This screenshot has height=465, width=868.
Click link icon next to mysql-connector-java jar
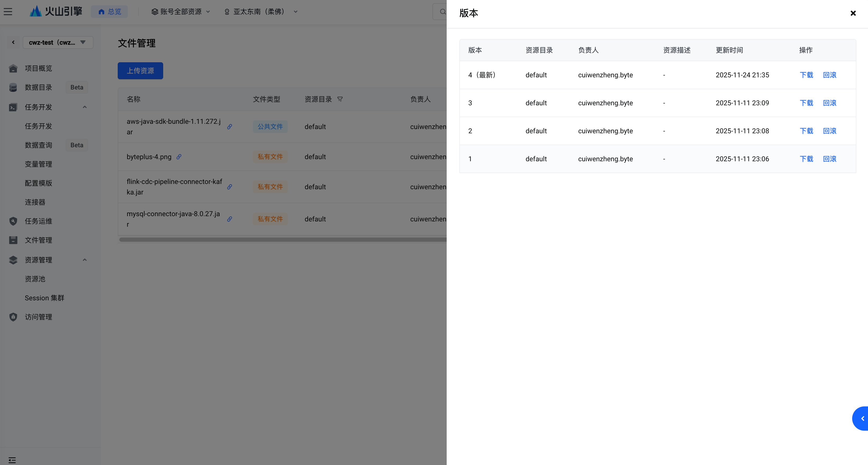(x=229, y=219)
